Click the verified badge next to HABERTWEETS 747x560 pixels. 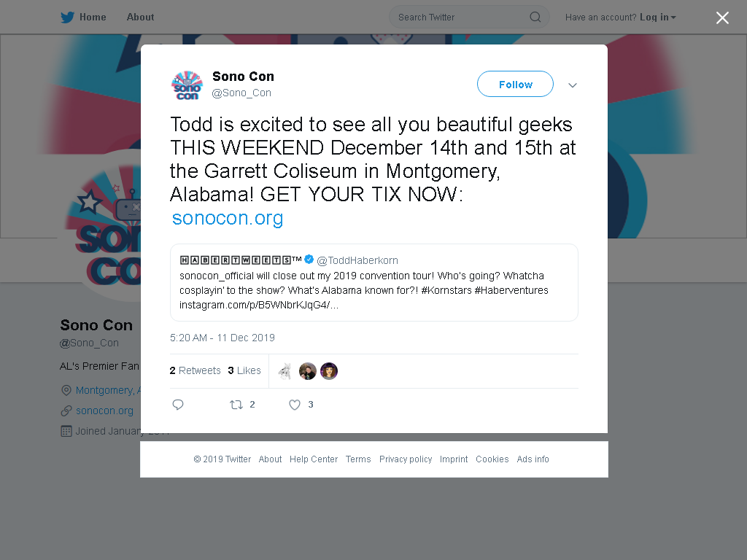[x=309, y=260]
